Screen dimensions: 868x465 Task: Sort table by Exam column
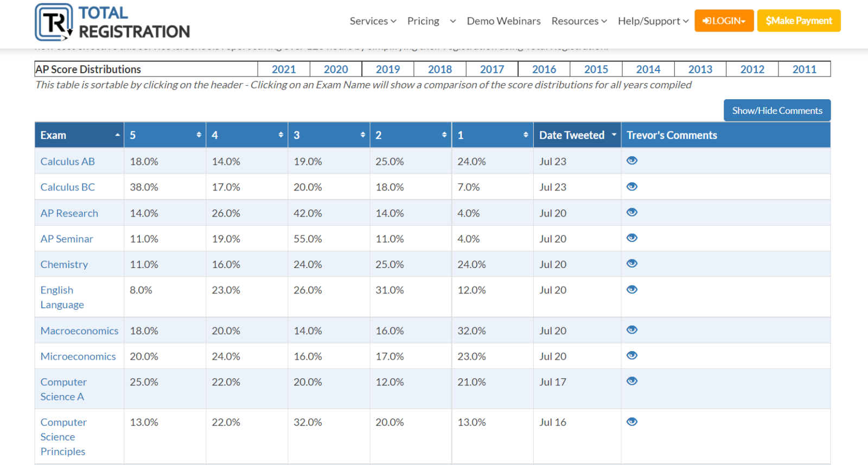click(79, 135)
